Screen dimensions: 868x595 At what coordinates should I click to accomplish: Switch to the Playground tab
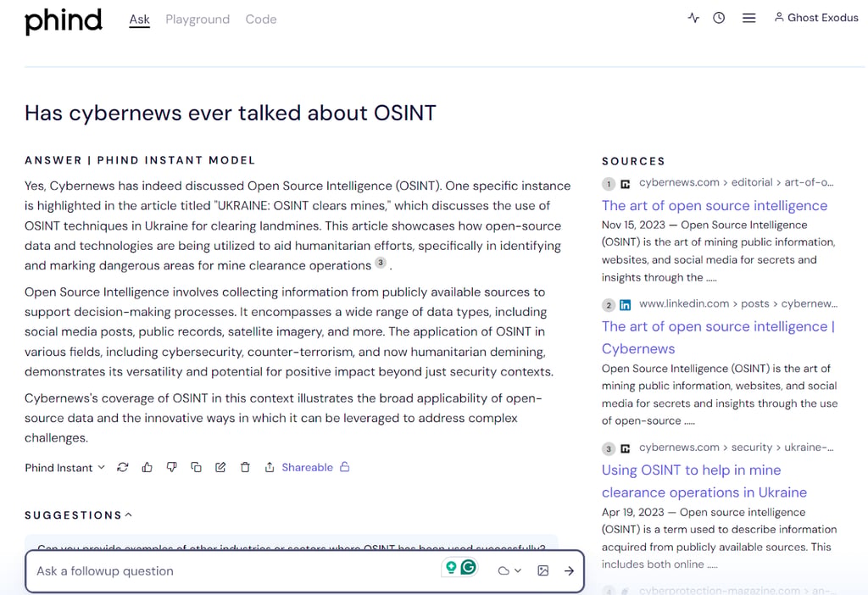click(x=198, y=19)
